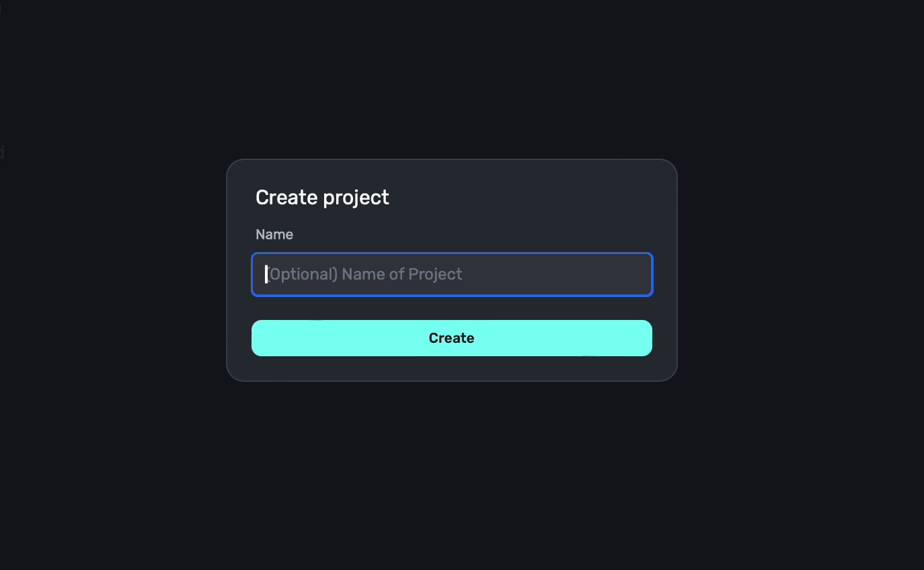Image resolution: width=924 pixels, height=570 pixels.
Task: Click the word "Create" in the dialog title
Action: pyautogui.click(x=286, y=198)
